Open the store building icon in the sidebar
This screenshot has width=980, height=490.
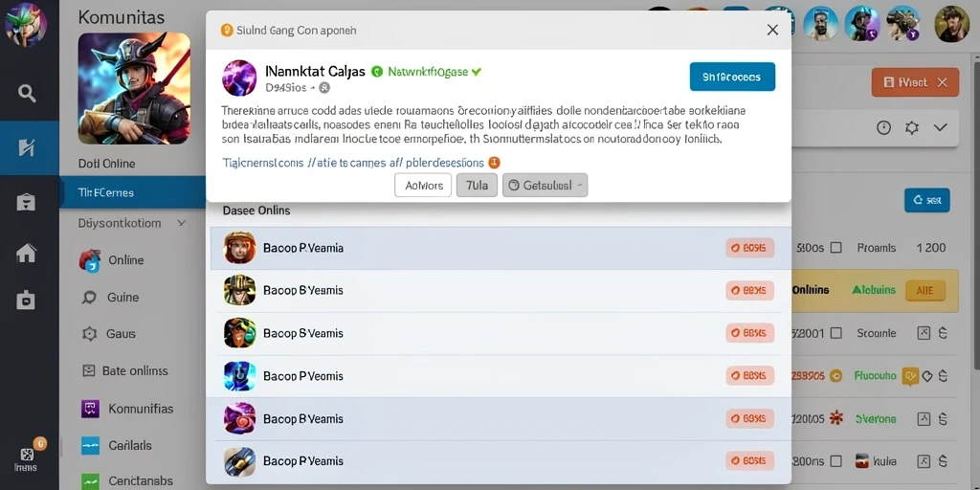click(x=26, y=202)
